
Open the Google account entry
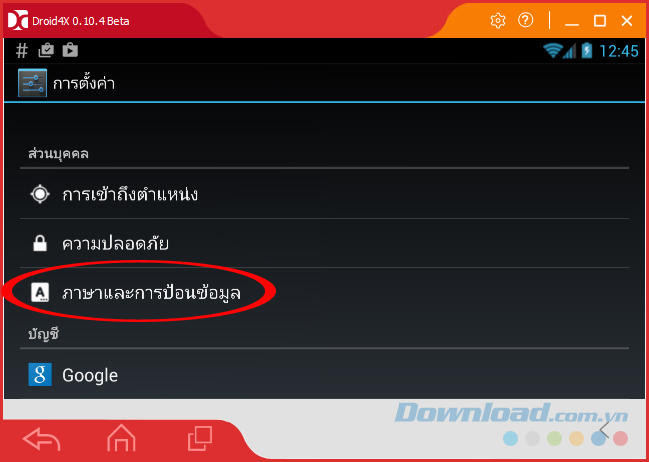[x=324, y=375]
